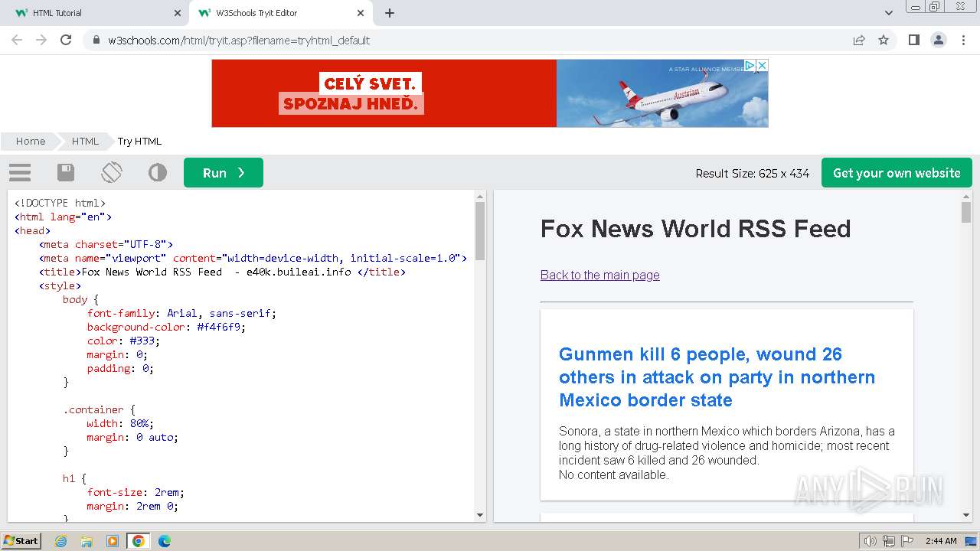This screenshot has height=551, width=980.
Task: Click the Fox News World RSS Feed heading
Action: pyautogui.click(x=695, y=229)
